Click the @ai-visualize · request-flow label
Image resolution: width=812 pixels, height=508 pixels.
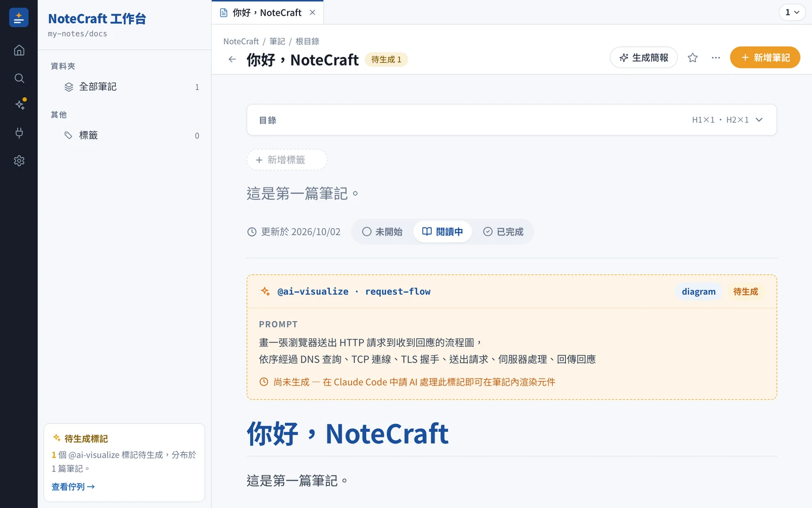point(354,292)
